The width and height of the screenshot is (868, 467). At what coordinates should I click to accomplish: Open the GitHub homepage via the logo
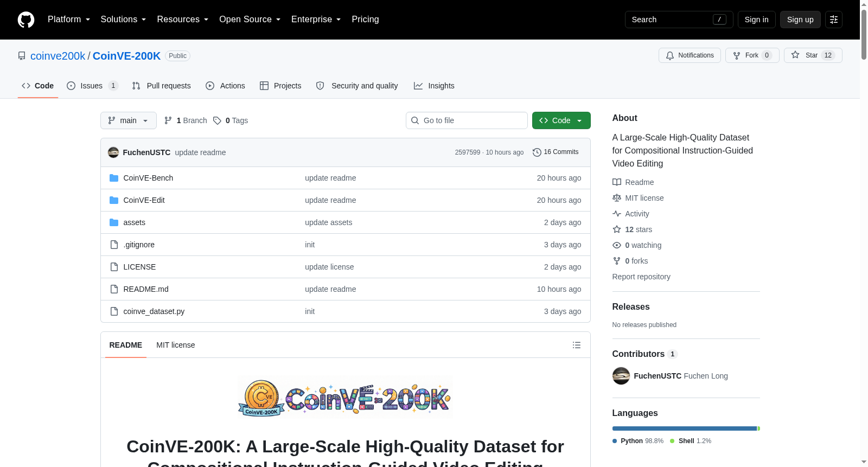coord(26,20)
